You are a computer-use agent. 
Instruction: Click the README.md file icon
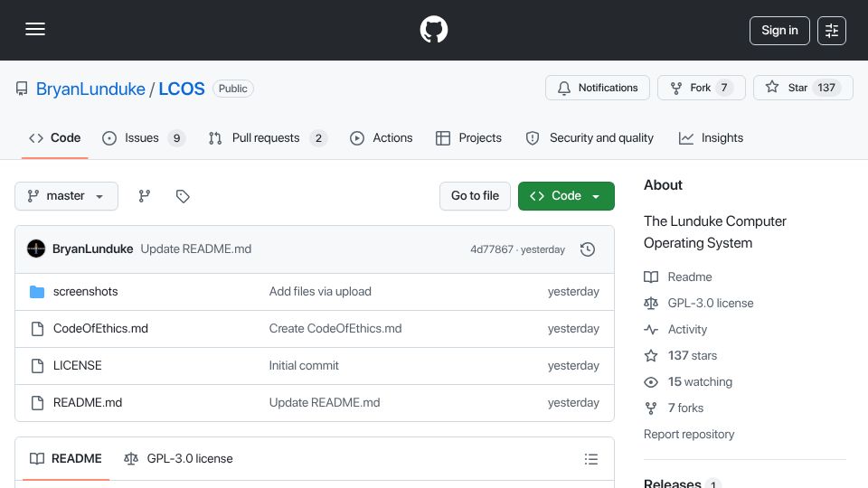coord(37,403)
